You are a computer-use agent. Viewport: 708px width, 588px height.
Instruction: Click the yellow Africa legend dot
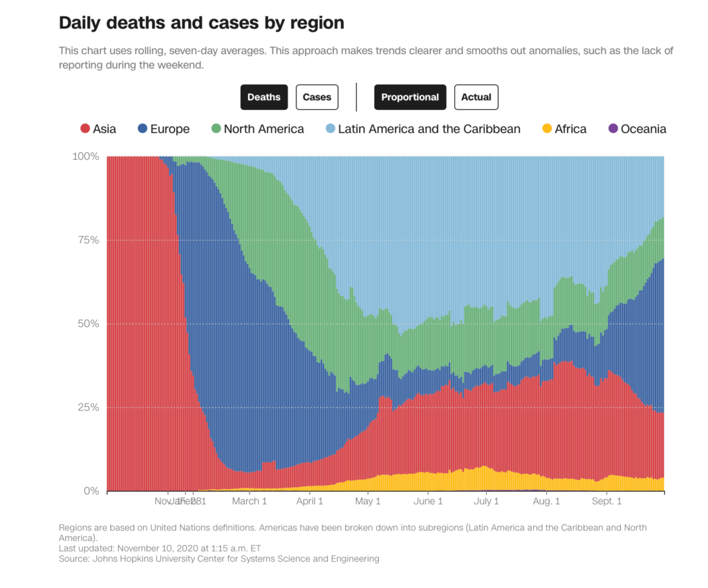click(547, 129)
